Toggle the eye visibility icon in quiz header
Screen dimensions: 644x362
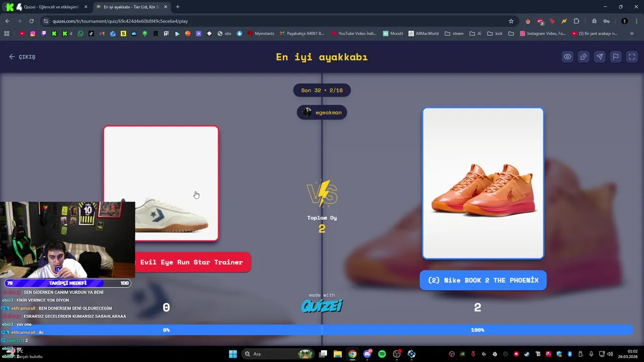coord(567,57)
